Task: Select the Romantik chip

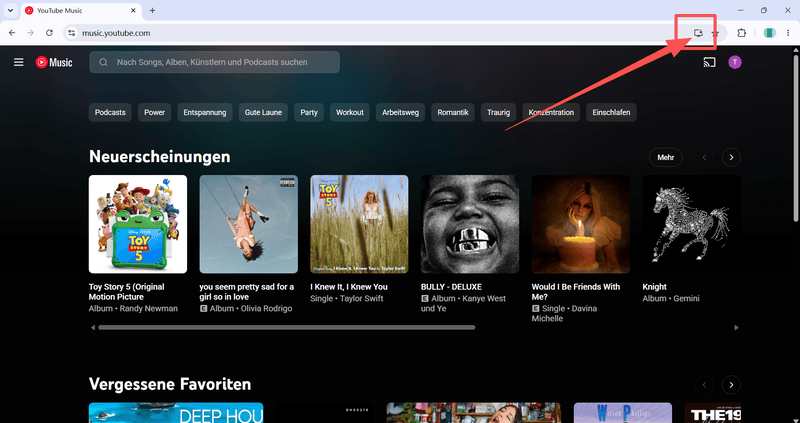Action: (453, 112)
